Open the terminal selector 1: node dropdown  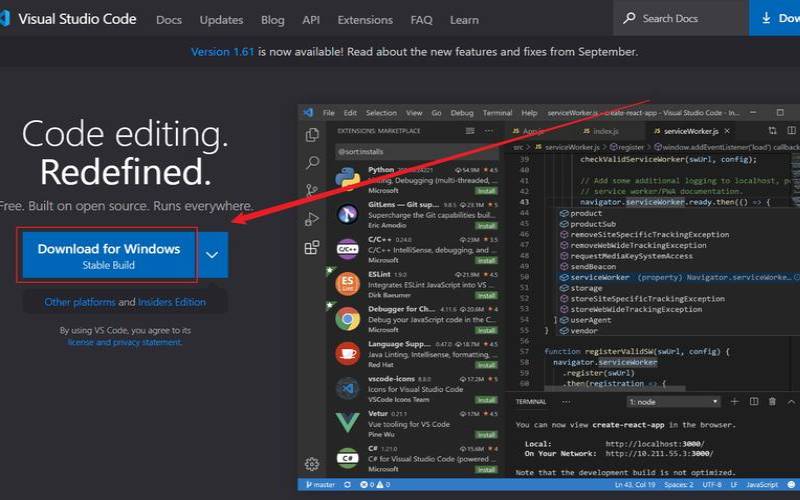[673, 402]
